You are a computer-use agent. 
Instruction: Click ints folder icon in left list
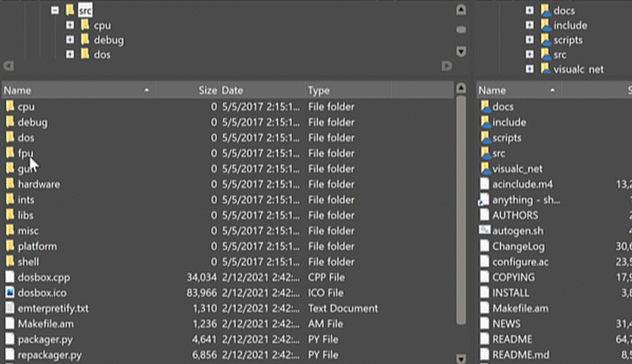10,200
